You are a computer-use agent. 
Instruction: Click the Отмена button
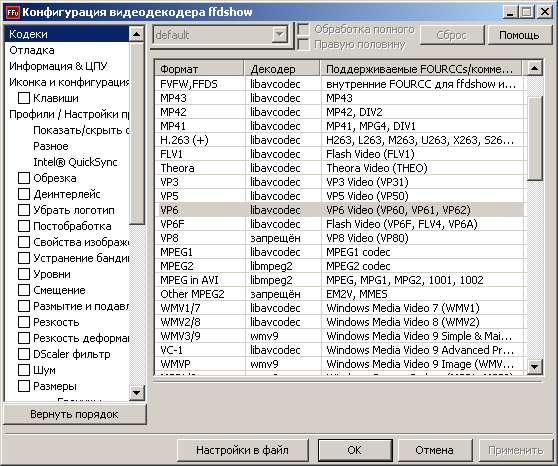(x=434, y=450)
